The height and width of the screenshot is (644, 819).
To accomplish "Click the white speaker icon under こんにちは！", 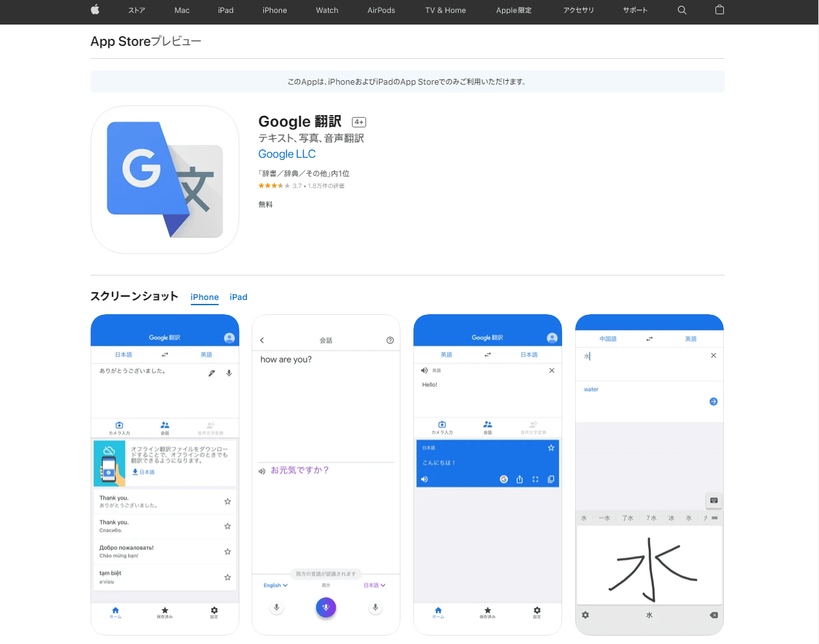I will [x=424, y=479].
